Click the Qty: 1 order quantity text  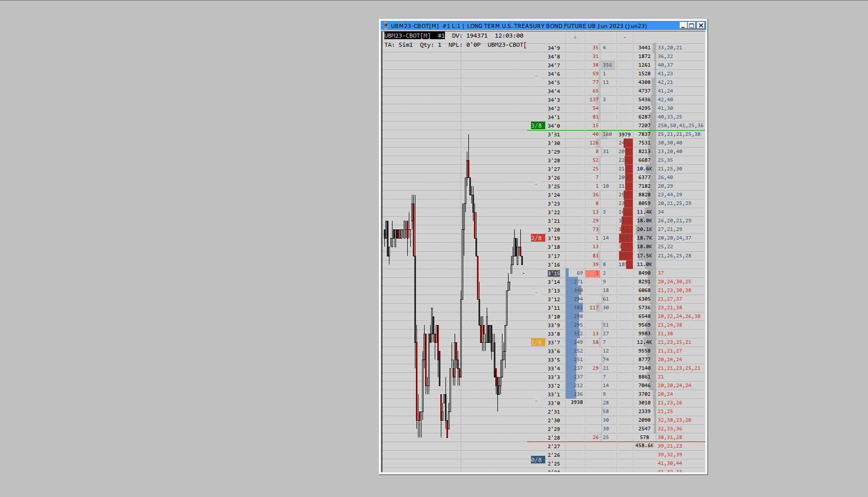pyautogui.click(x=430, y=45)
